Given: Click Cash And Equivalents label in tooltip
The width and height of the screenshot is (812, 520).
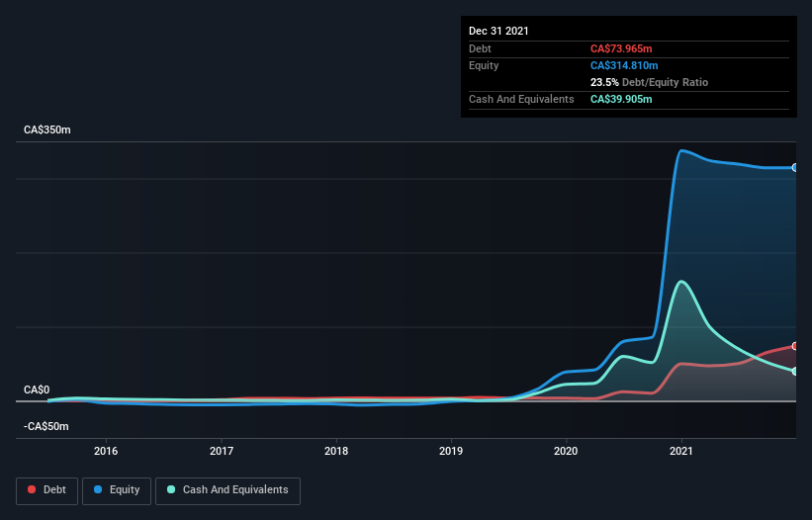Looking at the screenshot, I should tap(521, 99).
